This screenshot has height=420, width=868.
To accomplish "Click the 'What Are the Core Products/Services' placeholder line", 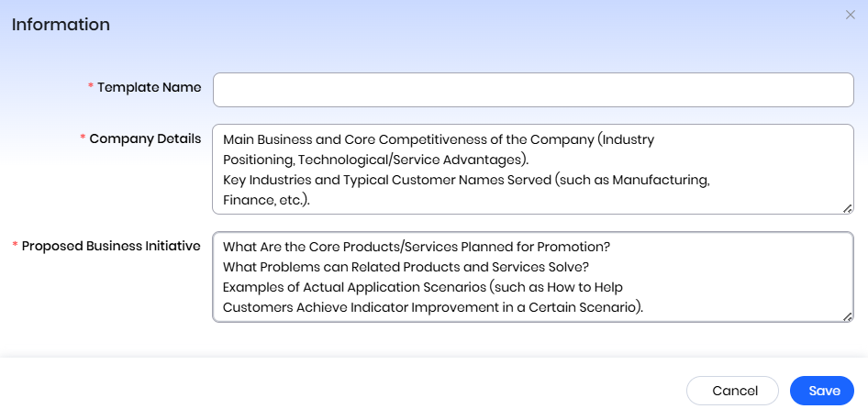I will [x=417, y=247].
